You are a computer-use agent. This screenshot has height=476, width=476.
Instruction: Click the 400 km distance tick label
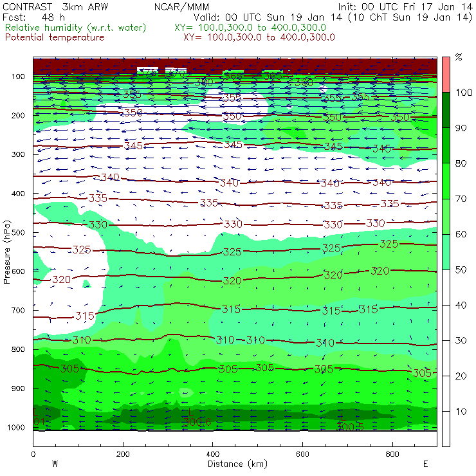(x=212, y=454)
